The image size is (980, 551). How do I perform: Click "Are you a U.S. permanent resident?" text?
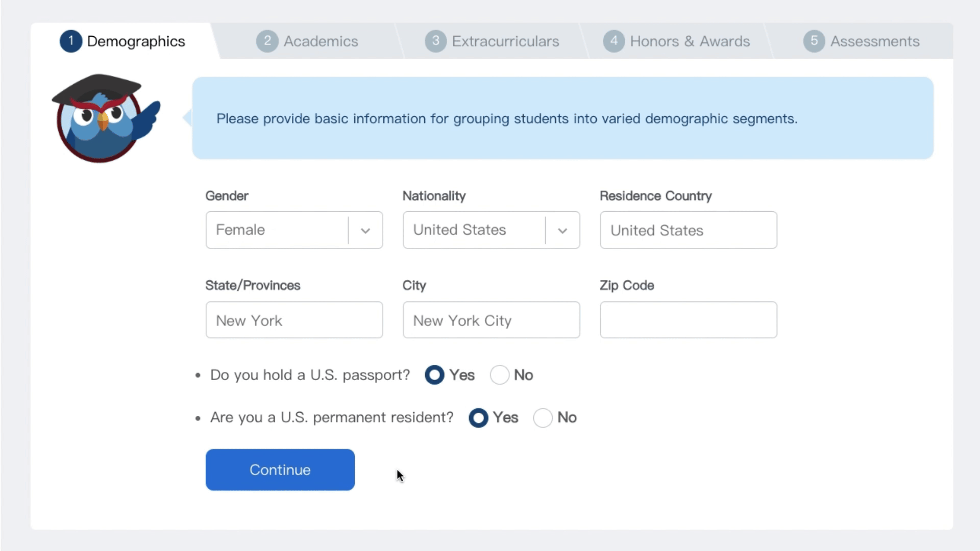pyautogui.click(x=332, y=417)
